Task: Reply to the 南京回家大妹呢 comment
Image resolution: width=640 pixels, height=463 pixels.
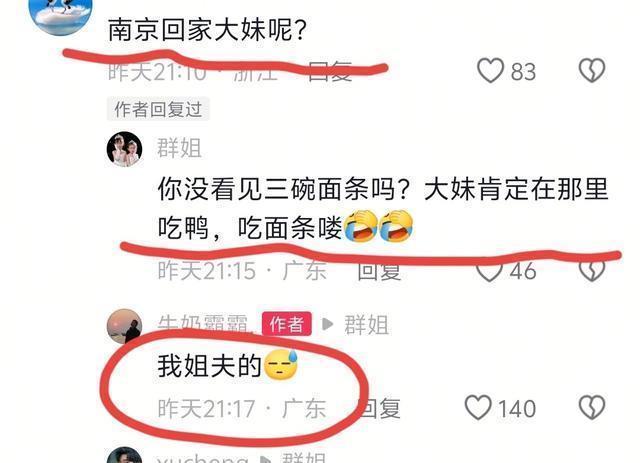Action: pyautogui.click(x=330, y=71)
